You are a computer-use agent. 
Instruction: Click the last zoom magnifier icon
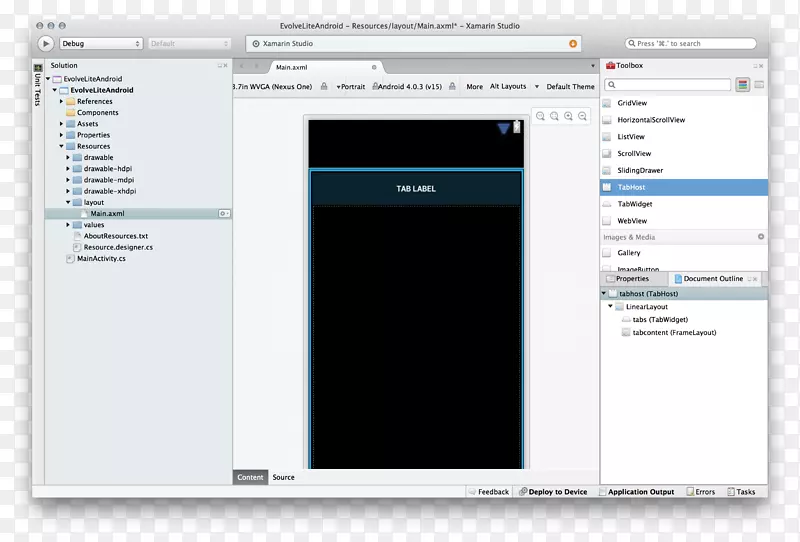(x=582, y=116)
